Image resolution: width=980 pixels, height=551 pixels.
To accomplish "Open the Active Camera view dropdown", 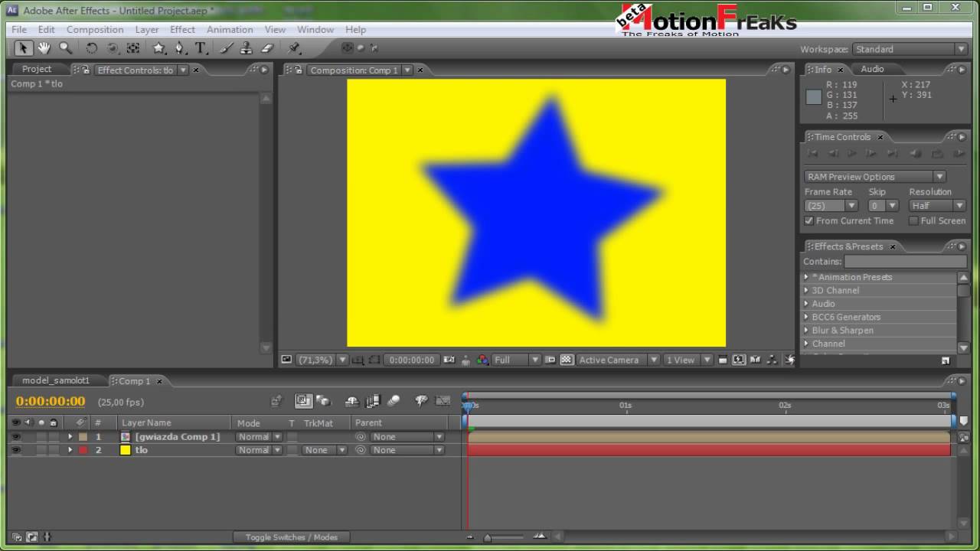I will pos(618,360).
